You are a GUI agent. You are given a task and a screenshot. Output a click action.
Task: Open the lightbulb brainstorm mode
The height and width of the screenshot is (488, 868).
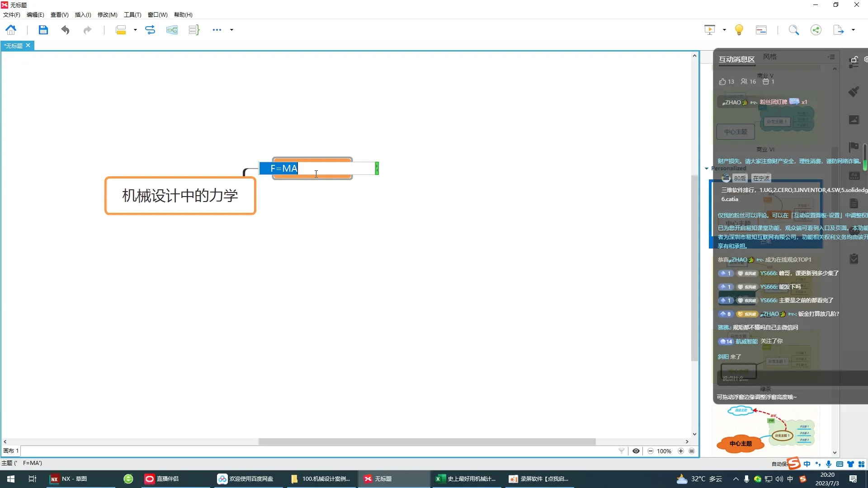pos(739,30)
